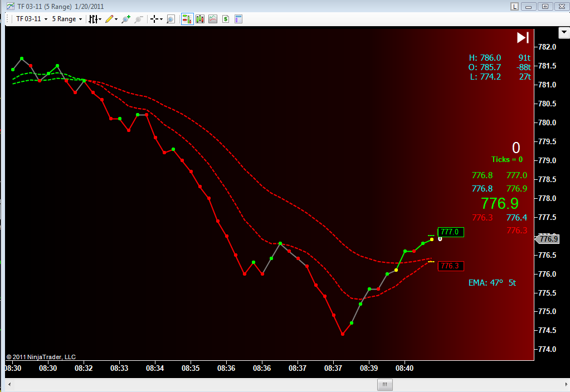Click the 'Ticks = 0' label
The height and width of the screenshot is (392, 570).
(506, 159)
